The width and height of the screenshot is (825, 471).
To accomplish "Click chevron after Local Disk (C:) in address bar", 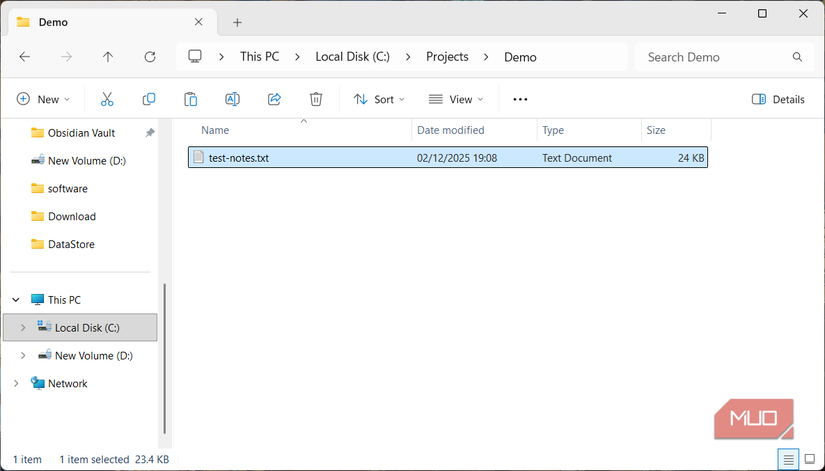I will pos(408,57).
